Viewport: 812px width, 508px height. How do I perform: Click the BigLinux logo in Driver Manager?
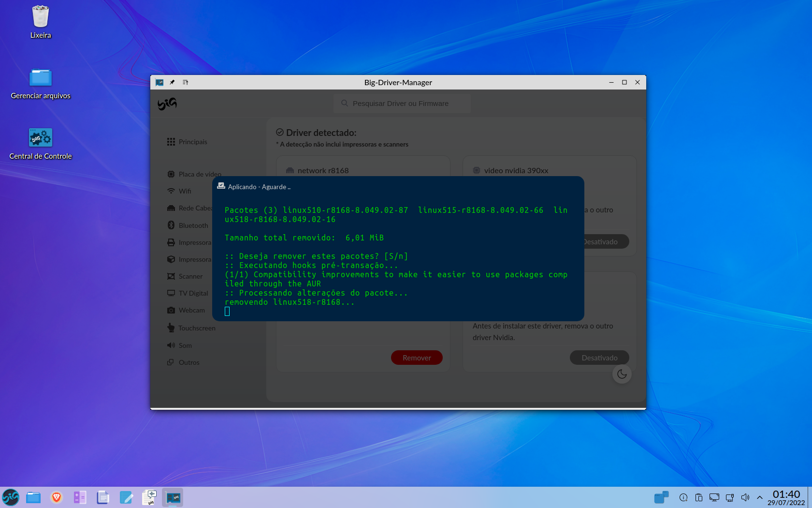(x=167, y=104)
